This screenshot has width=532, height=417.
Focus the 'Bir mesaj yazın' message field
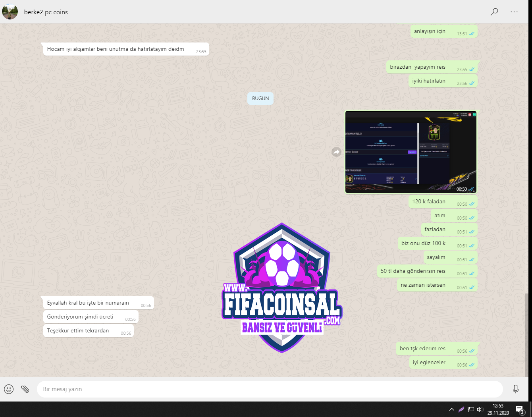270,389
